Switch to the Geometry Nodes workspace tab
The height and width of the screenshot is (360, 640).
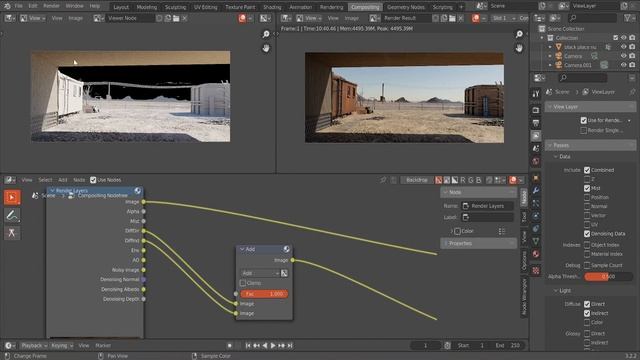(x=405, y=7)
